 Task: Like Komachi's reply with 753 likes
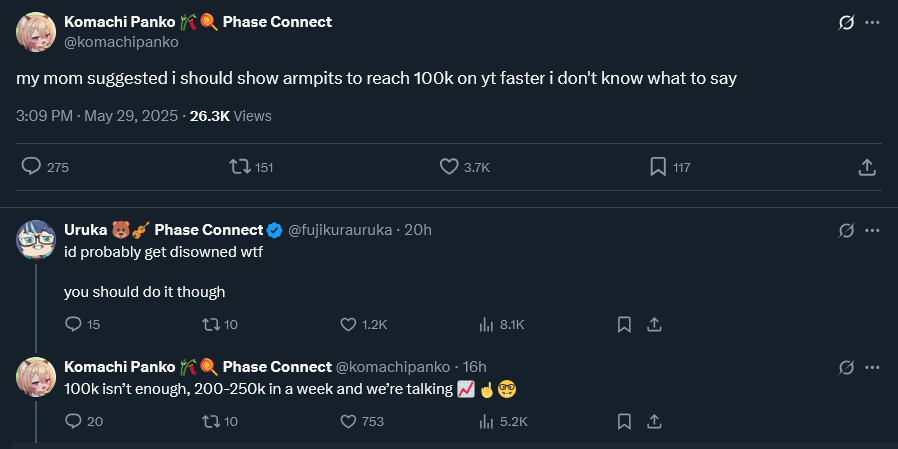(x=348, y=421)
